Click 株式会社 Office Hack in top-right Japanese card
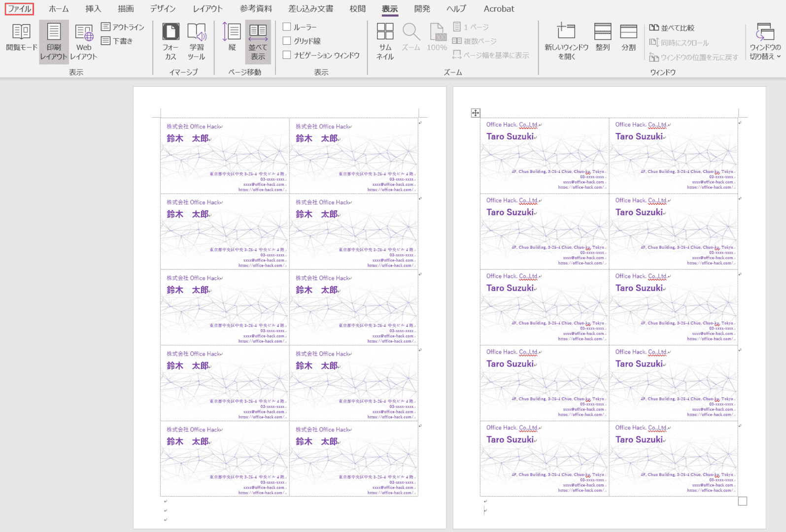Image resolution: width=786 pixels, height=532 pixels. click(322, 127)
